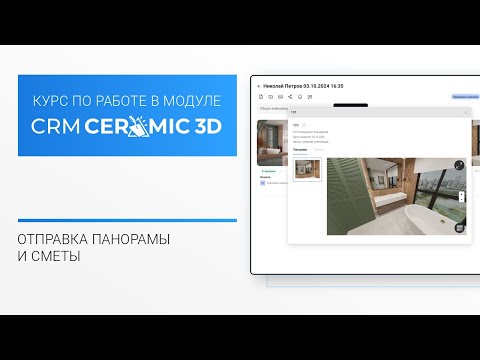Click the envelope mail icon in the toolbar
Image resolution: width=480 pixels, height=360 pixels.
280,97
